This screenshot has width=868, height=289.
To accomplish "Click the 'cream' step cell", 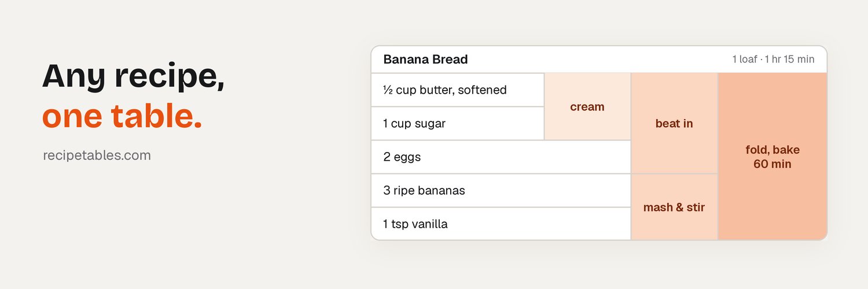I will coord(587,107).
